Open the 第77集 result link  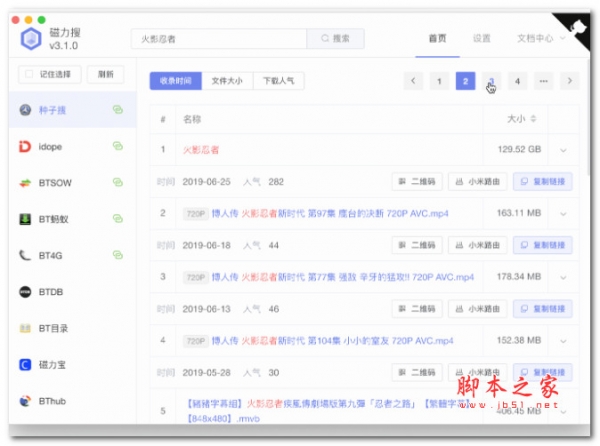(343, 277)
